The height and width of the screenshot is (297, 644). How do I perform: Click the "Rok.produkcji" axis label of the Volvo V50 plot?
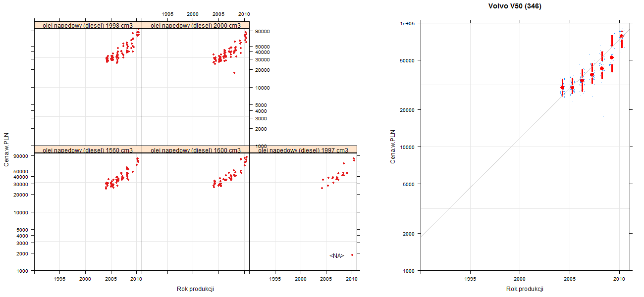tap(525, 289)
